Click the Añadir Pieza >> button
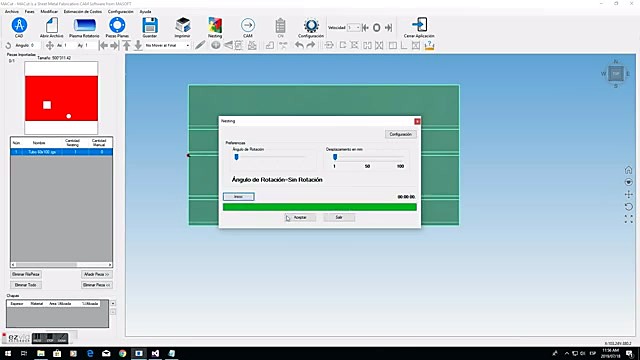The height and width of the screenshot is (360, 640). coord(97,274)
